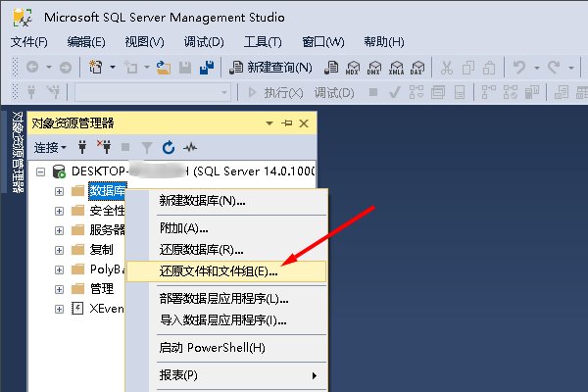
Task: Click the Undo arrow icon
Action: pyautogui.click(x=519, y=68)
